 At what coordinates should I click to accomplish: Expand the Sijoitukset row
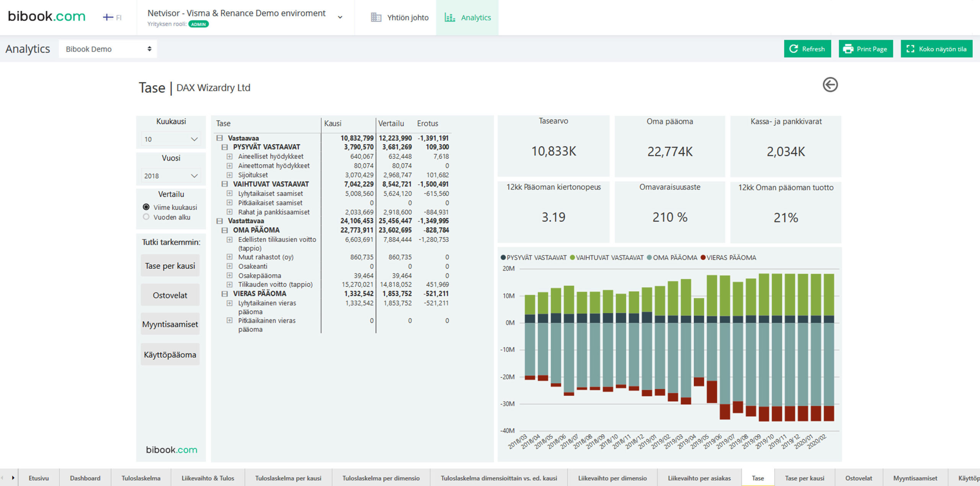click(x=229, y=175)
